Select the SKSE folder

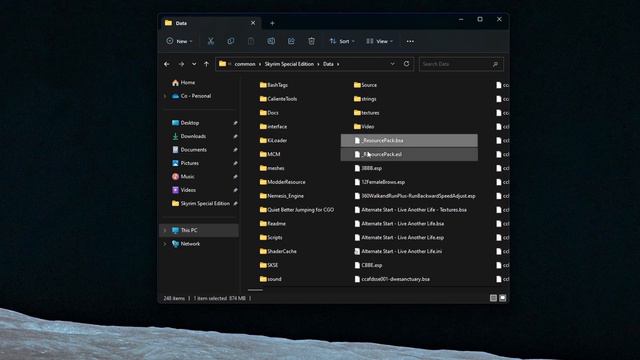click(x=269, y=265)
